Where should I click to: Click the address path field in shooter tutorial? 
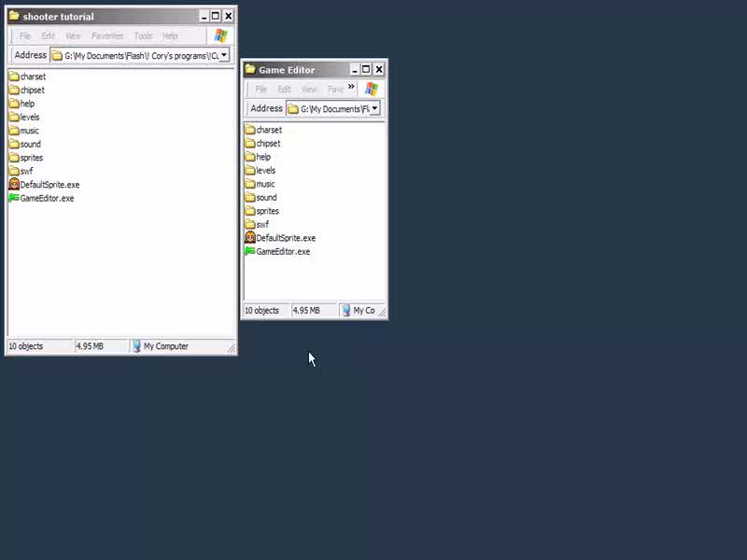(140, 55)
